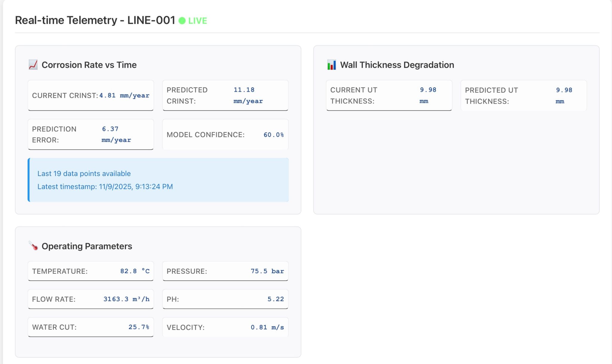Click the Last 19 data points notice
This screenshot has height=364, width=612.
point(84,174)
